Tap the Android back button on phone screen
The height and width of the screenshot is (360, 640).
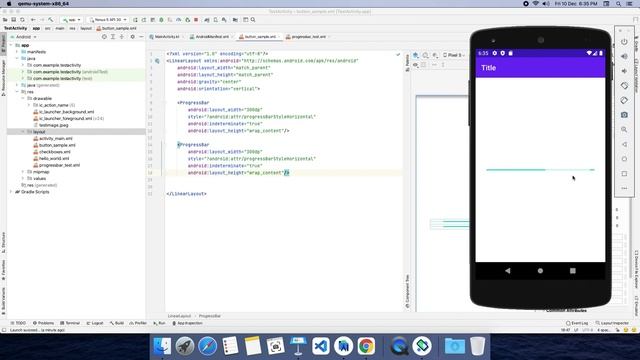pos(507,271)
